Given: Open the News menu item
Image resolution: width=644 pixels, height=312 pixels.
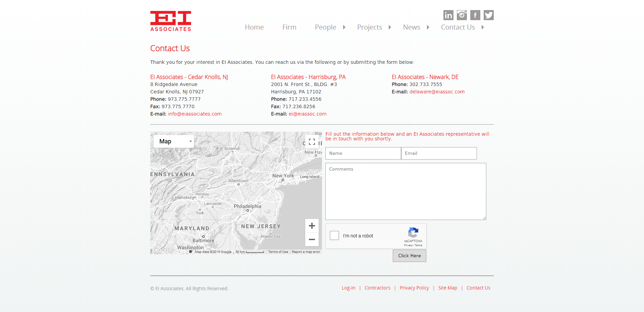Looking at the screenshot, I should pyautogui.click(x=412, y=27).
